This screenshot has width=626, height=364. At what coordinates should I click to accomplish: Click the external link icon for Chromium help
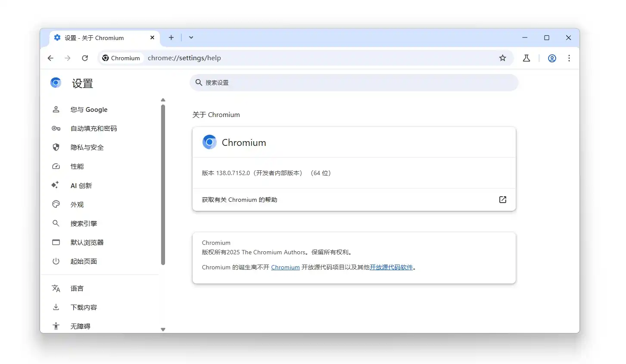pyautogui.click(x=503, y=200)
